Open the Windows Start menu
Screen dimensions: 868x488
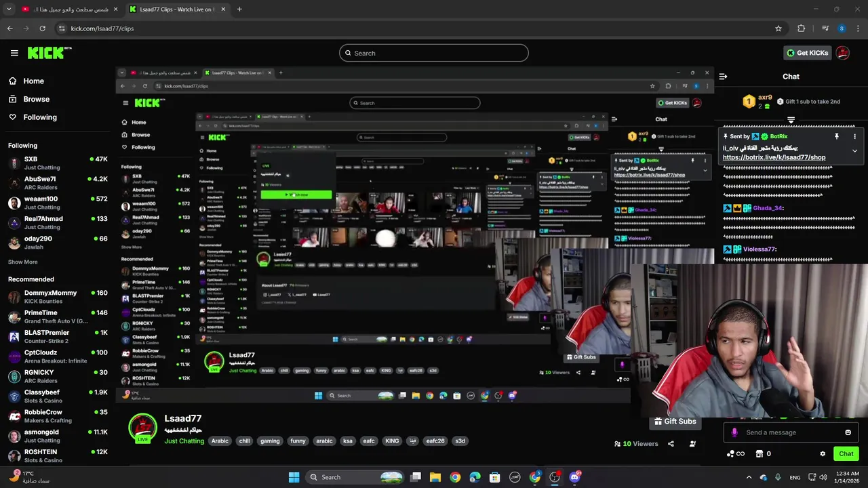(294, 477)
